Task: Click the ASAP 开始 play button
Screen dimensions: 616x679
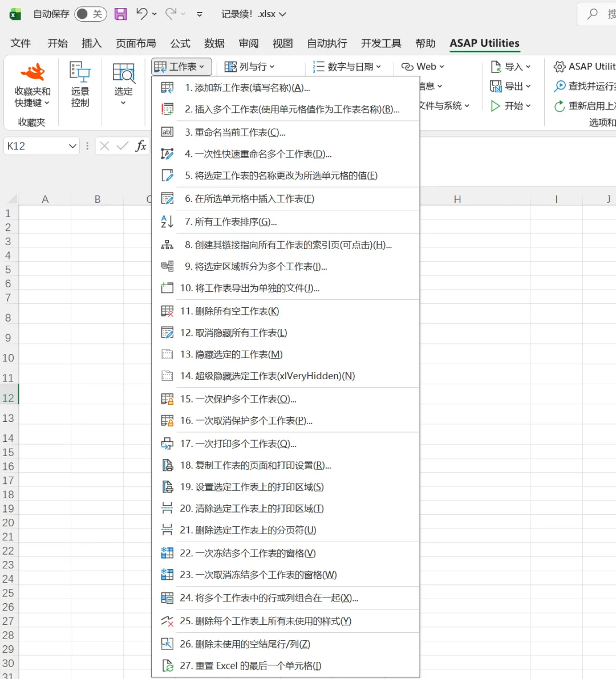Action: click(x=510, y=105)
